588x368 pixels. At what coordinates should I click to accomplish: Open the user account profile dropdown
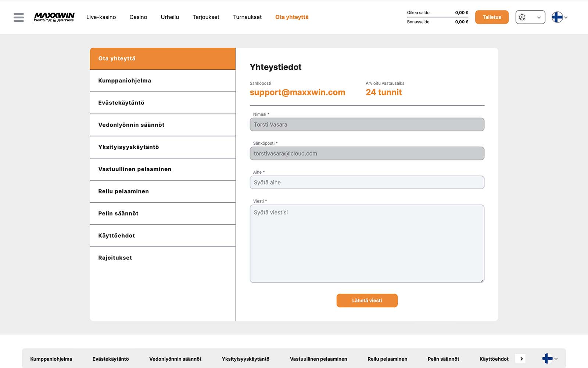pyautogui.click(x=530, y=17)
